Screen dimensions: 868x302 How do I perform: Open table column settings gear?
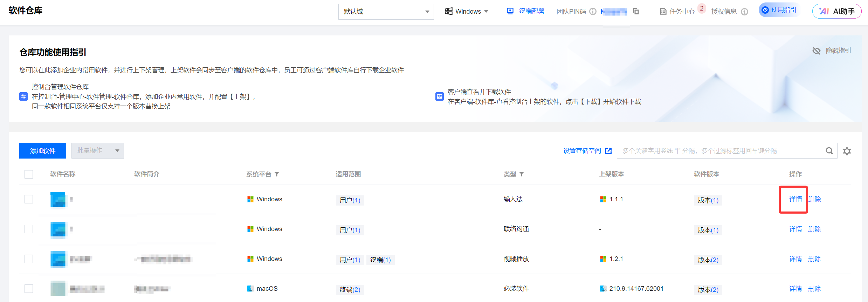pyautogui.click(x=847, y=151)
